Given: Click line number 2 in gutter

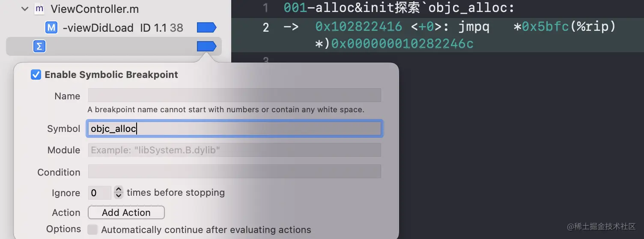Looking at the screenshot, I should tap(266, 27).
